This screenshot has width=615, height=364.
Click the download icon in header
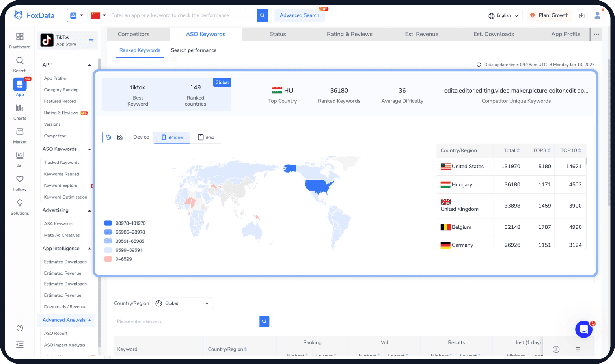[x=581, y=15]
